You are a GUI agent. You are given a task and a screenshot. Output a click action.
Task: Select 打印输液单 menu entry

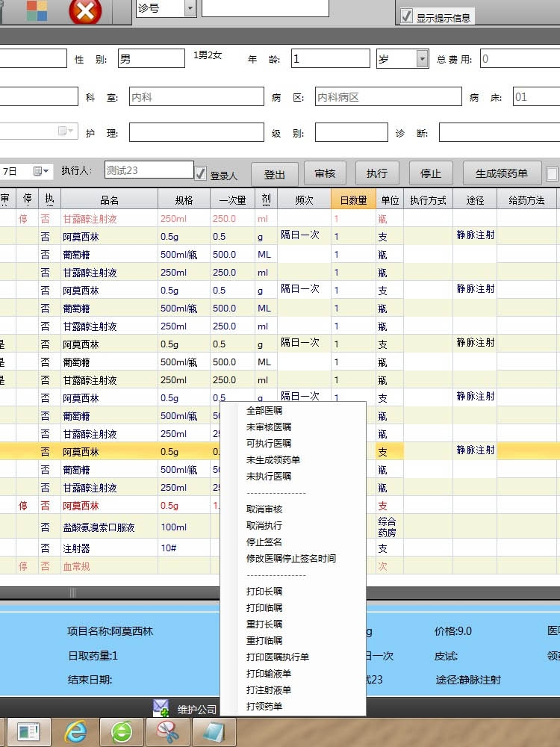[x=269, y=674]
